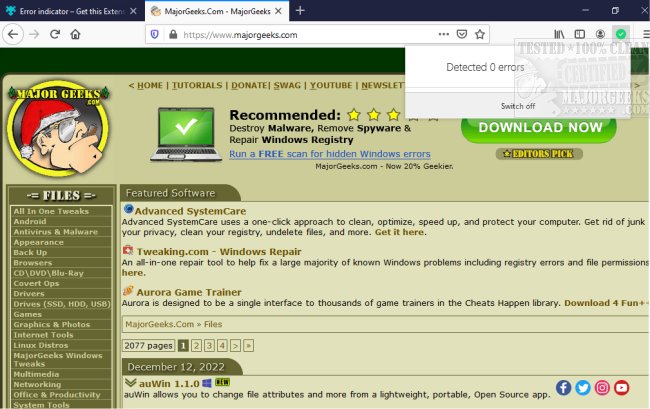Open the tracking protection shield icon
This screenshot has width=650, height=409.
click(155, 34)
